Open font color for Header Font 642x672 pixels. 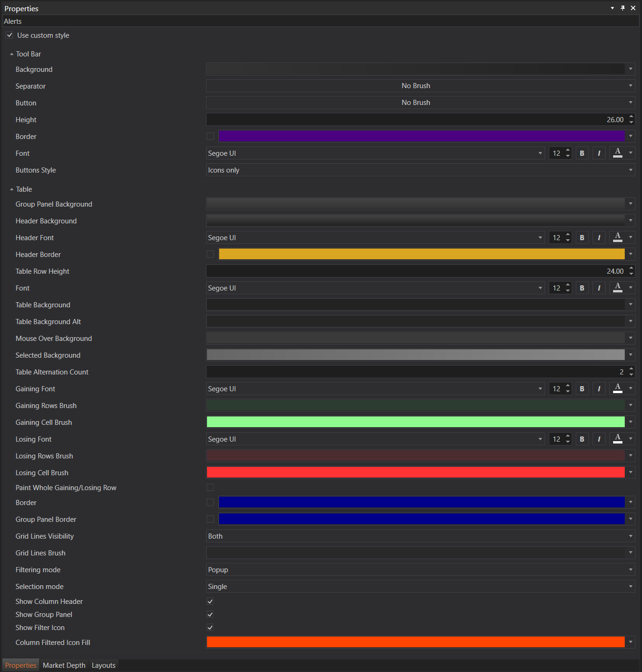(x=617, y=237)
